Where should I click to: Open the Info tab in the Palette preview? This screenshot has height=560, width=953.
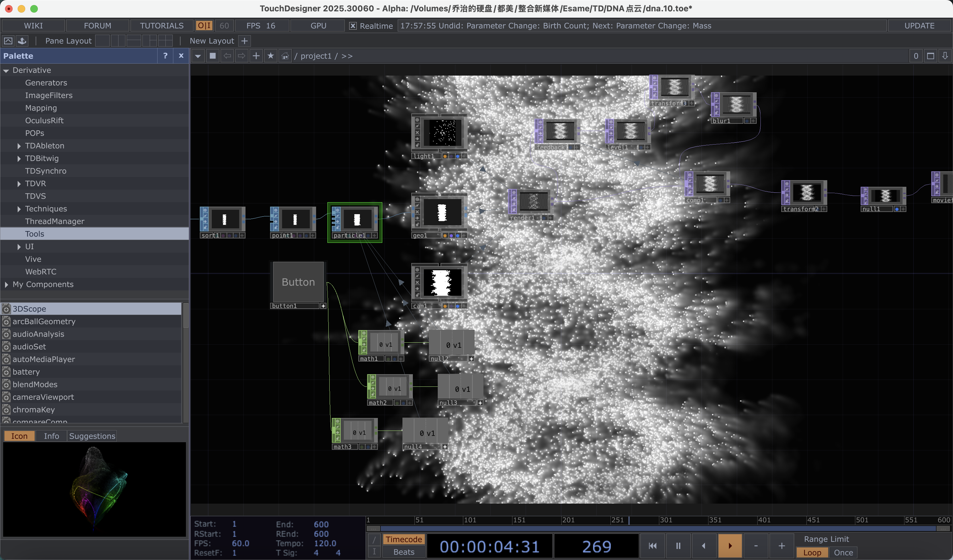click(51, 436)
